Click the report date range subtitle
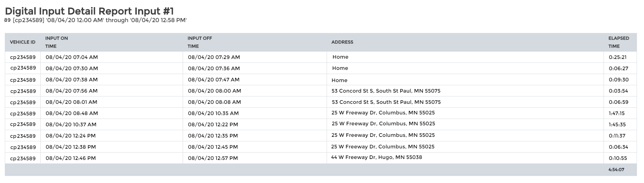This screenshot has width=644, height=183. (x=96, y=21)
